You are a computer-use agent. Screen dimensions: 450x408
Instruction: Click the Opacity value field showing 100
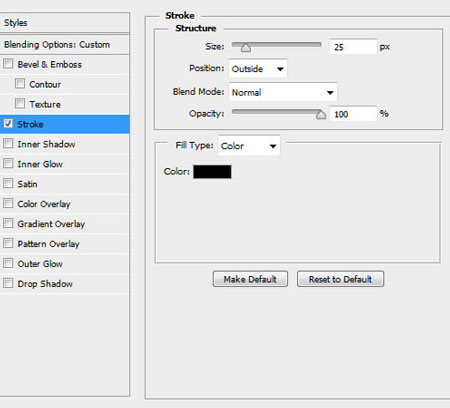353,114
